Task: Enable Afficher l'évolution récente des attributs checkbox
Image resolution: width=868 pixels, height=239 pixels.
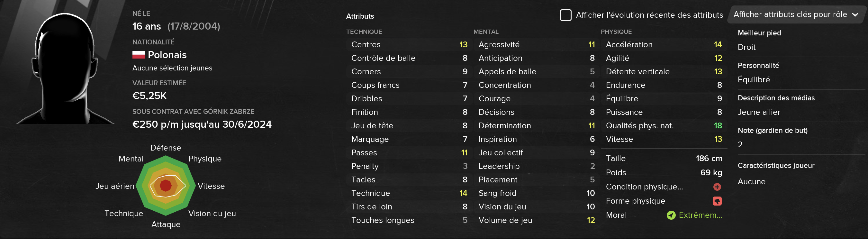Action: point(565,15)
